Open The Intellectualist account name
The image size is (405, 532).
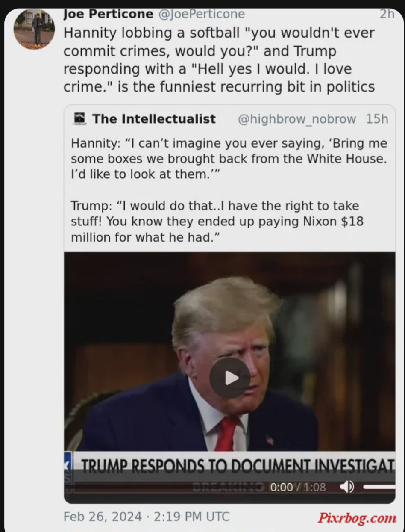[x=154, y=118]
